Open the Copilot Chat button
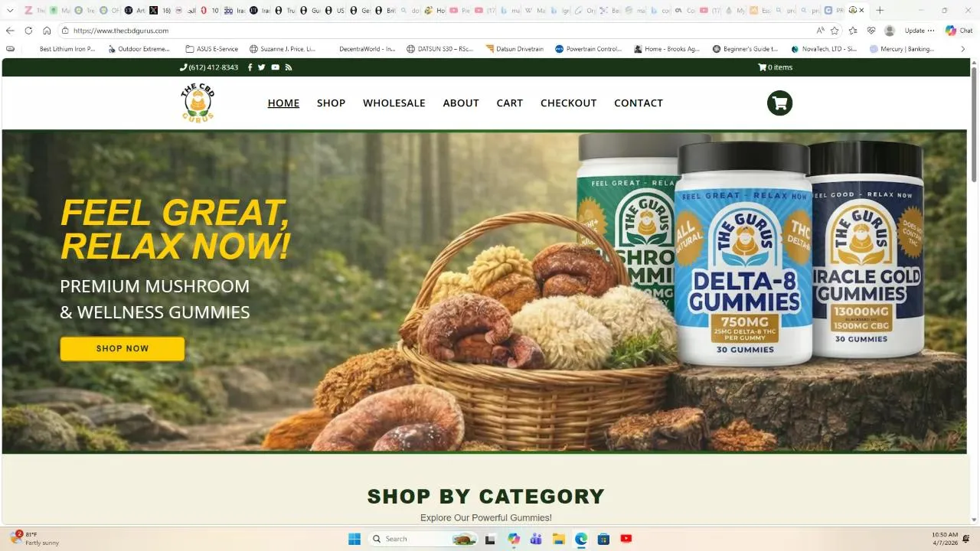 [959, 31]
